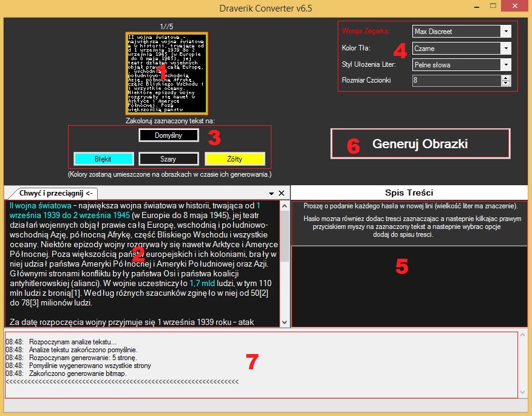
Task: Increase the Rozmiar Czcionki value
Action: point(506,78)
